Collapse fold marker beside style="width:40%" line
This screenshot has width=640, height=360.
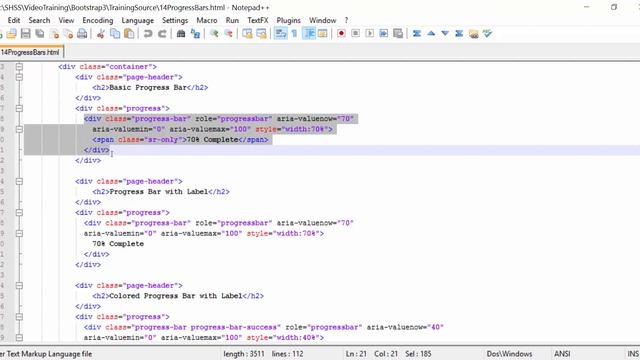[x=19, y=338]
